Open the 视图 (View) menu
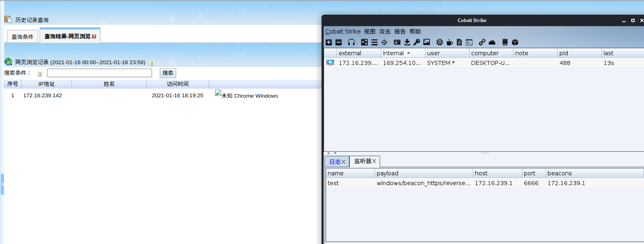The width and height of the screenshot is (644, 244). [370, 31]
